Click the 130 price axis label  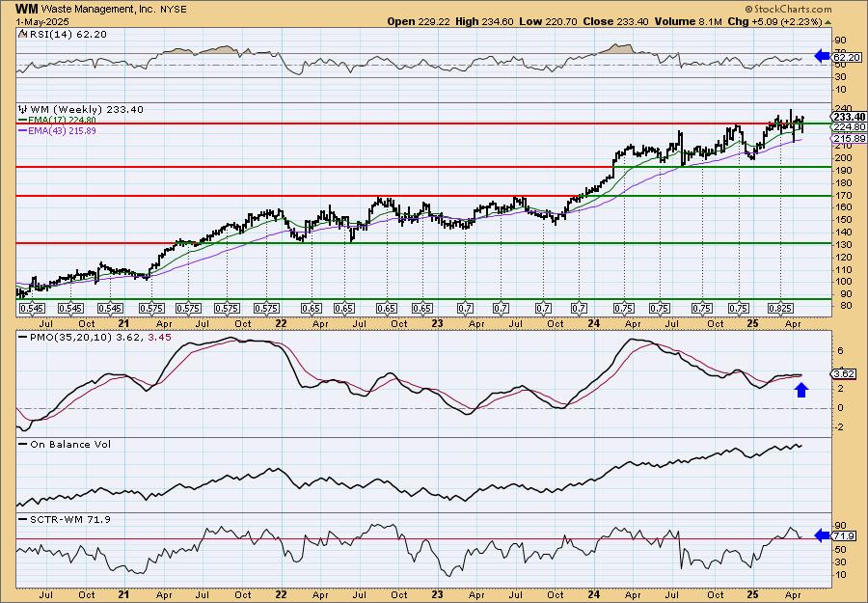pos(844,244)
